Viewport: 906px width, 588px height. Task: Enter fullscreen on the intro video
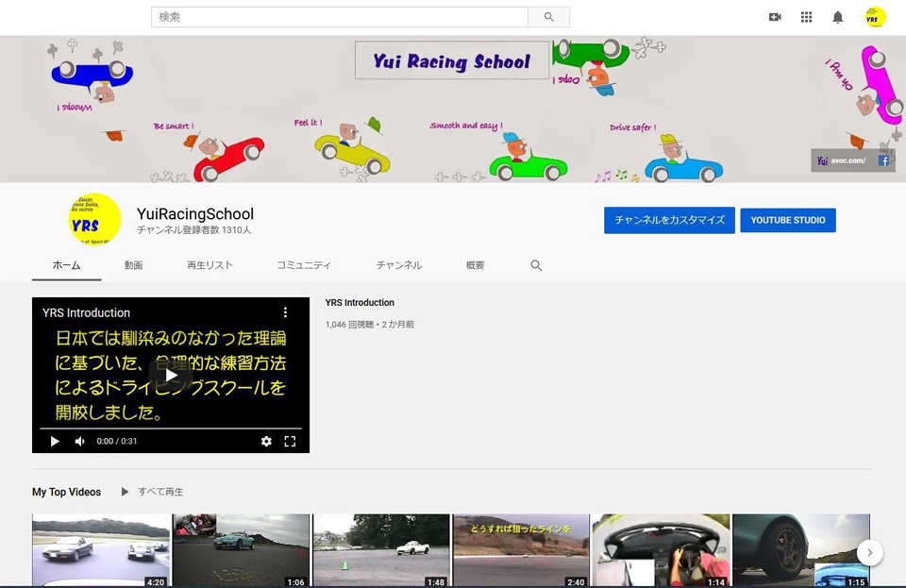point(290,441)
